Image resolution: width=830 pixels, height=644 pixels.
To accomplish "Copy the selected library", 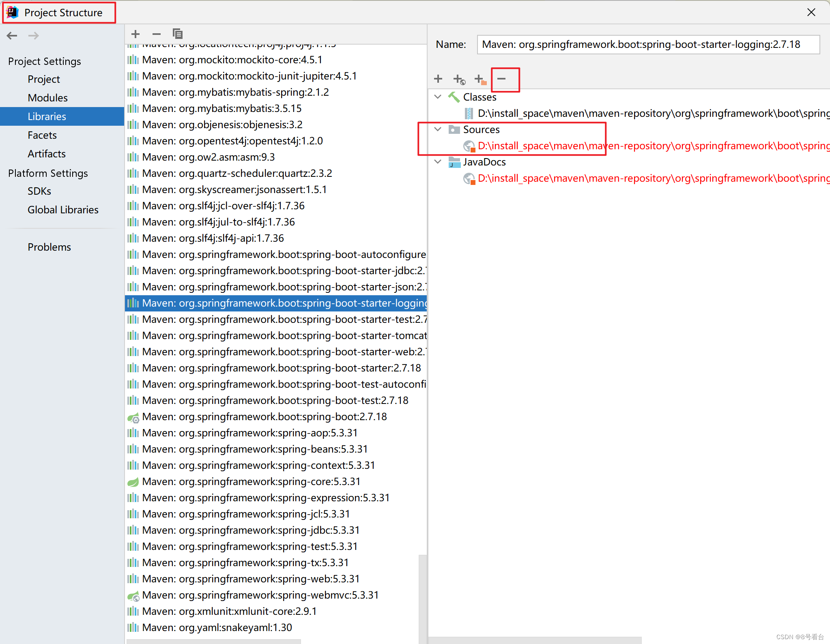I will click(x=178, y=34).
